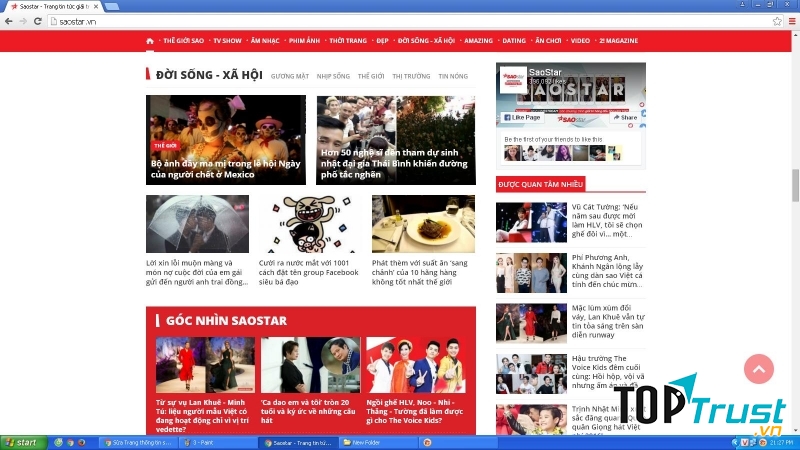Open 'Cười ra nước mắt với 1001' headline
The width and height of the screenshot is (800, 450).
(309, 272)
